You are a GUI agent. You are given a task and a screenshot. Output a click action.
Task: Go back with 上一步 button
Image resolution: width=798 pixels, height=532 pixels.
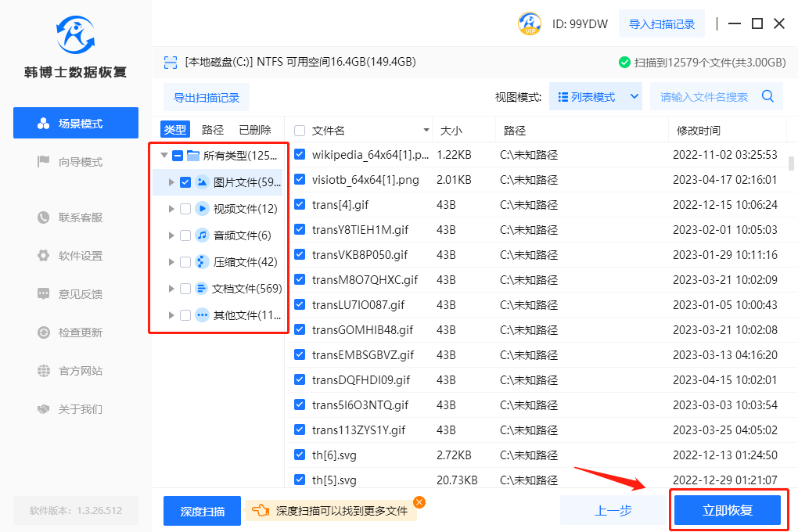click(x=614, y=510)
